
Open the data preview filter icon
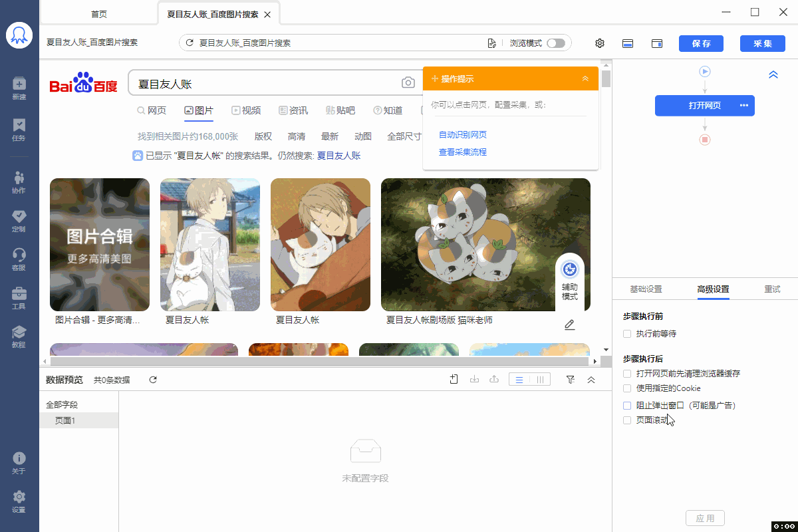tap(570, 380)
